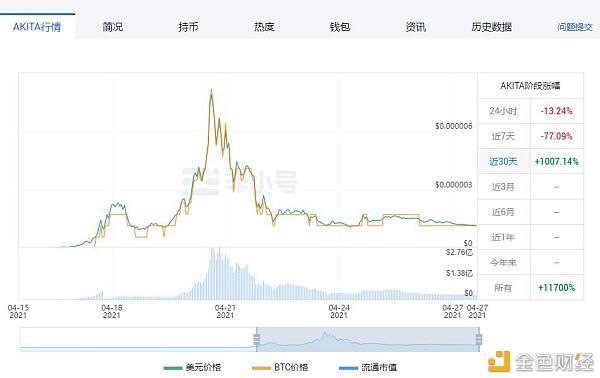Select the 近6月 period row
This screenshot has width=600, height=378.
click(530, 212)
